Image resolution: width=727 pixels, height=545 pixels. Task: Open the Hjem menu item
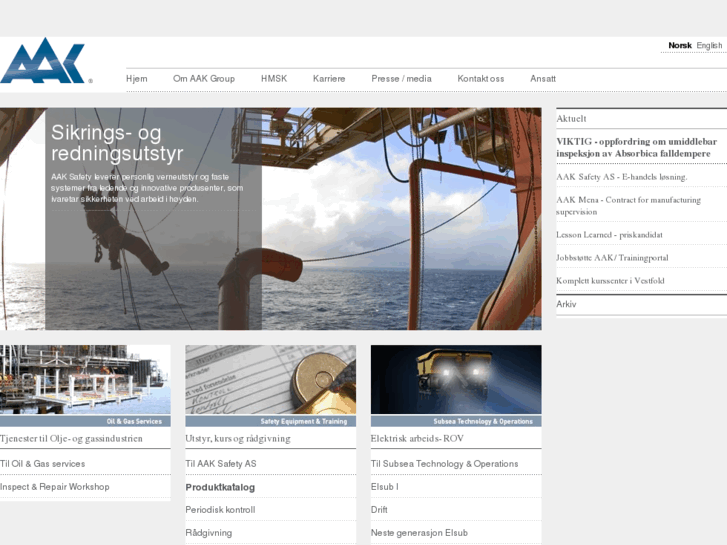click(x=137, y=79)
